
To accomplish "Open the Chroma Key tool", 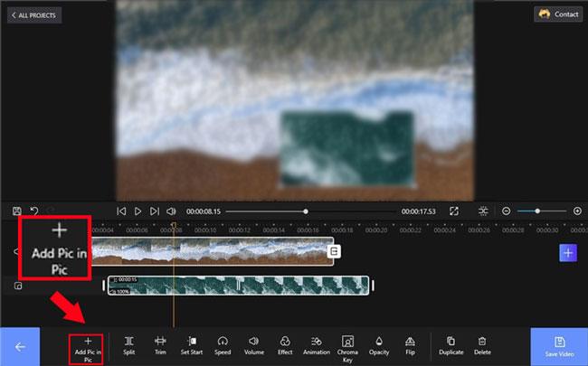I will (x=347, y=350).
